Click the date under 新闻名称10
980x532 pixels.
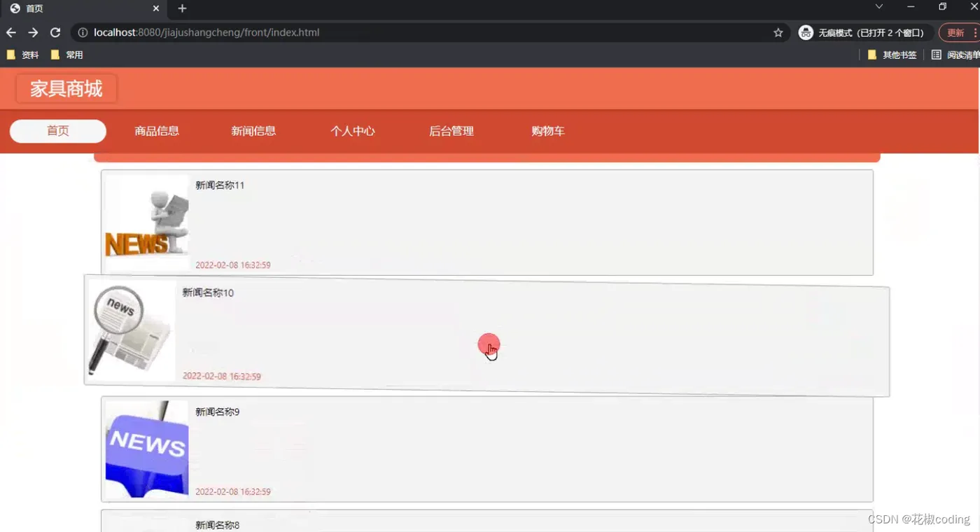pos(222,377)
